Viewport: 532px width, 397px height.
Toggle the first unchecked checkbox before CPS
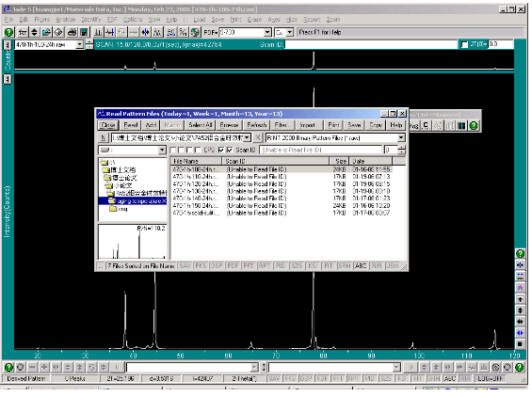click(172, 150)
